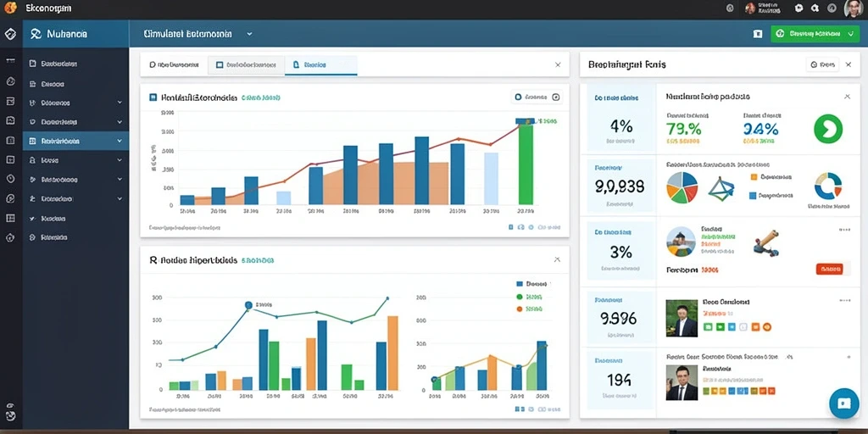Open the dropdown chevron next to the header title
The width and height of the screenshot is (868, 434).
[x=249, y=34]
